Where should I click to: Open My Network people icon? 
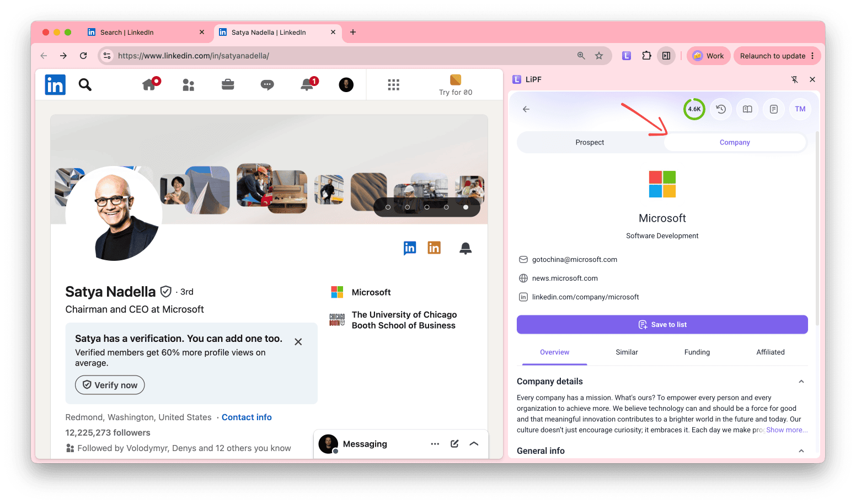coord(189,84)
